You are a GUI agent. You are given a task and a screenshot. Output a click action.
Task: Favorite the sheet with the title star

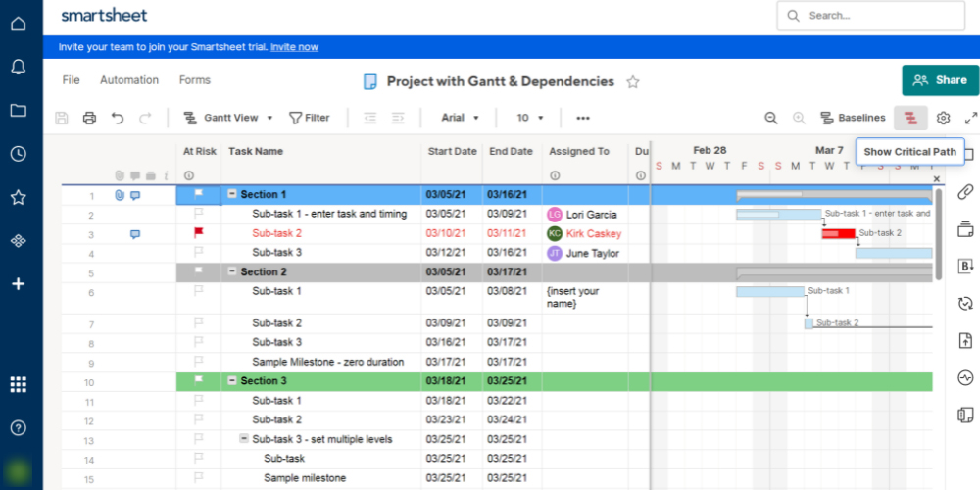pos(632,82)
